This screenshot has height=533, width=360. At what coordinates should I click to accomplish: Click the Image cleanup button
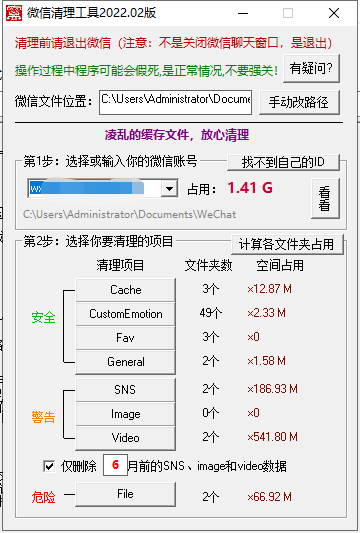pos(125,414)
